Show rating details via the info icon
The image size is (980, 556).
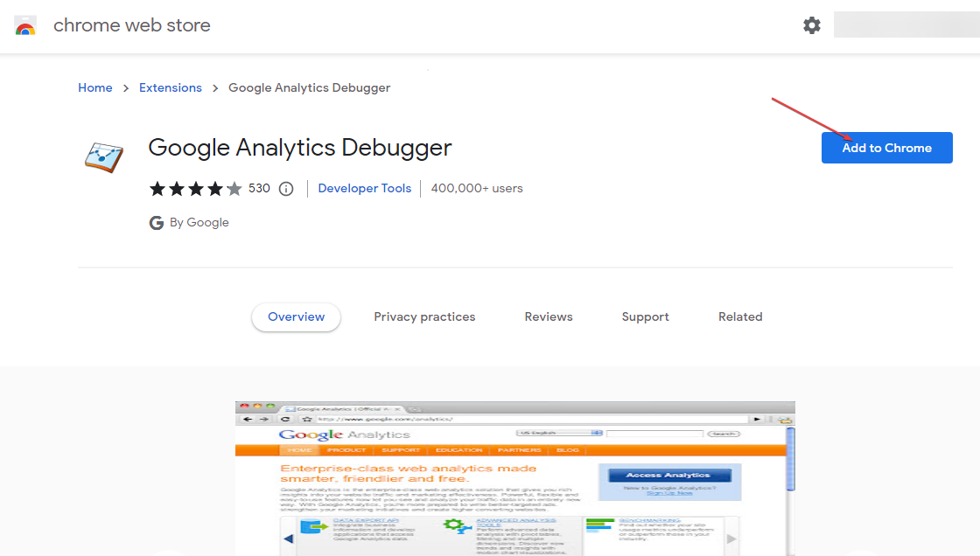[285, 189]
